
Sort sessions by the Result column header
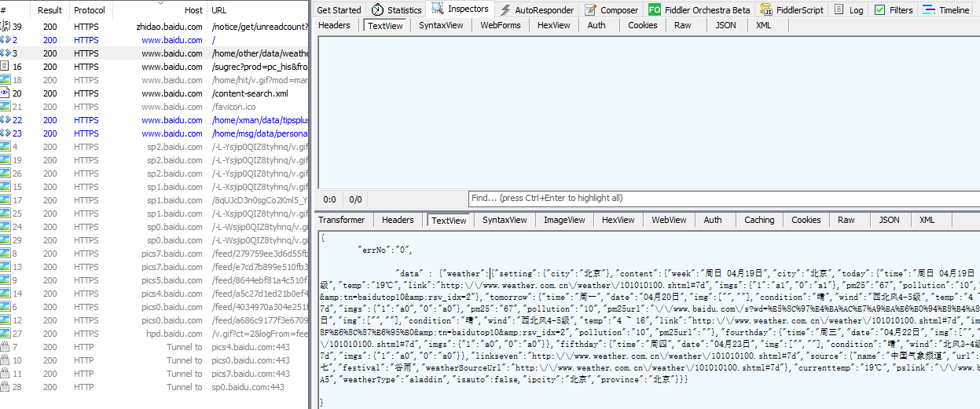tap(50, 10)
